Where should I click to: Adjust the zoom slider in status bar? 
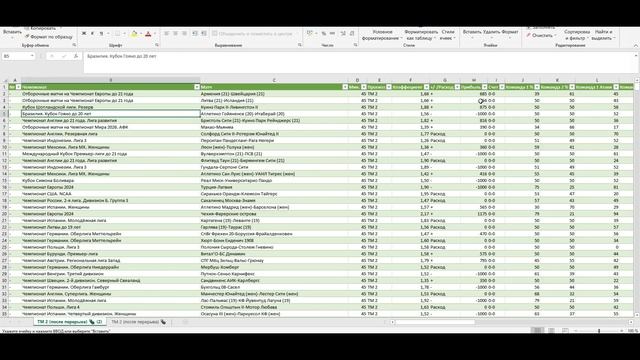(x=599, y=330)
